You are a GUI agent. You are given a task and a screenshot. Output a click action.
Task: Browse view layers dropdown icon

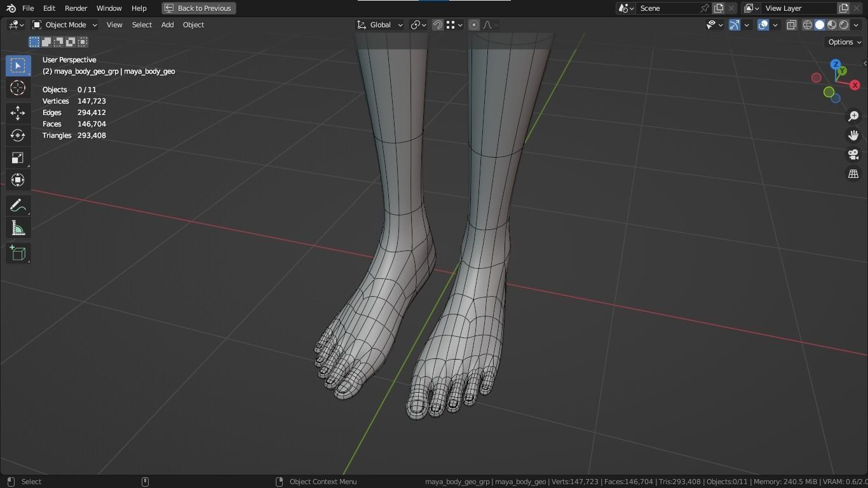[x=751, y=8]
